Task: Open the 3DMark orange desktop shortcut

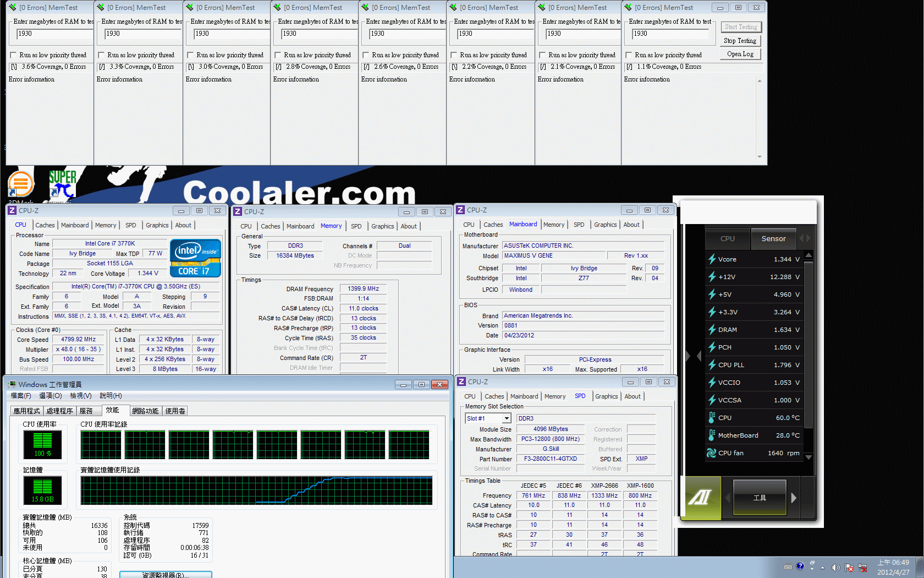Action: click(x=21, y=184)
